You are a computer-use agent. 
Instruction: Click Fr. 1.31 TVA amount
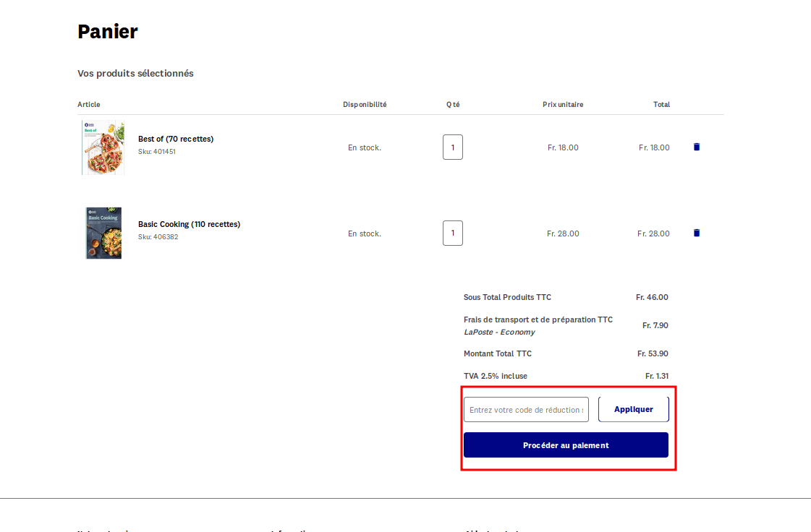[x=657, y=376]
